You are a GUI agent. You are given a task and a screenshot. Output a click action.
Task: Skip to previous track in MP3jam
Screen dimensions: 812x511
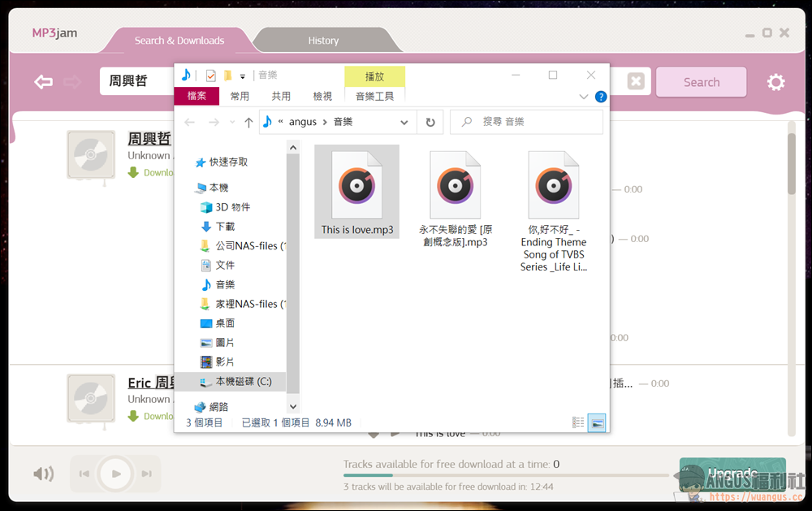(84, 474)
